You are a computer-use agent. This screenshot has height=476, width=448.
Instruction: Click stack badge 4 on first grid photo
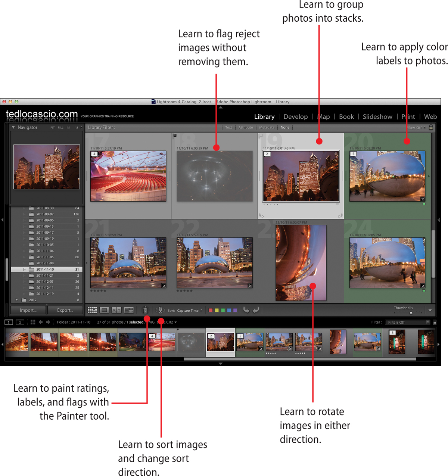[x=94, y=154]
